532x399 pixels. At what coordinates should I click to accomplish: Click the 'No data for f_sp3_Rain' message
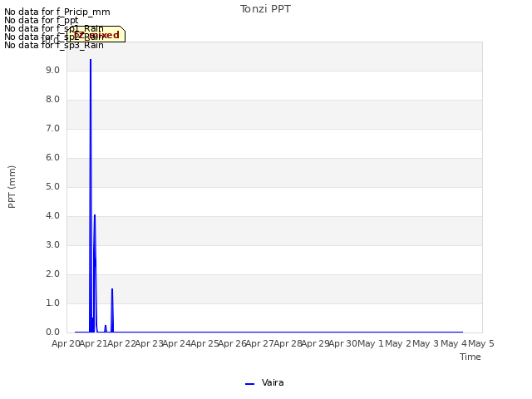click(53, 45)
